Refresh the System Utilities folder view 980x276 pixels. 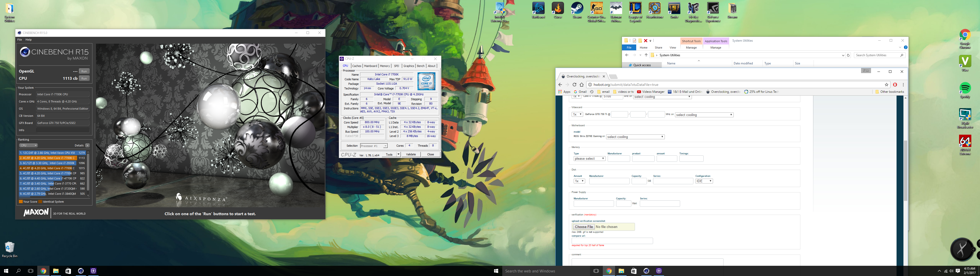[848, 55]
